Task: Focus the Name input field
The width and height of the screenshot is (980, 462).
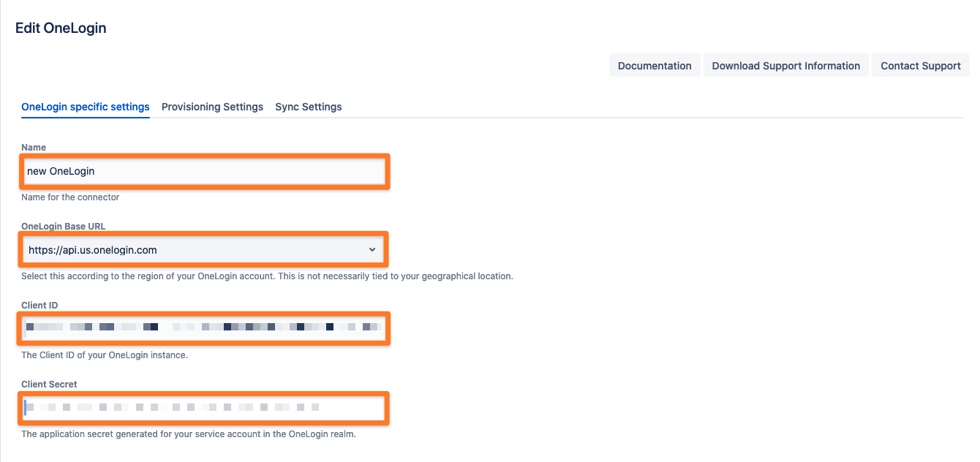Action: 204,171
